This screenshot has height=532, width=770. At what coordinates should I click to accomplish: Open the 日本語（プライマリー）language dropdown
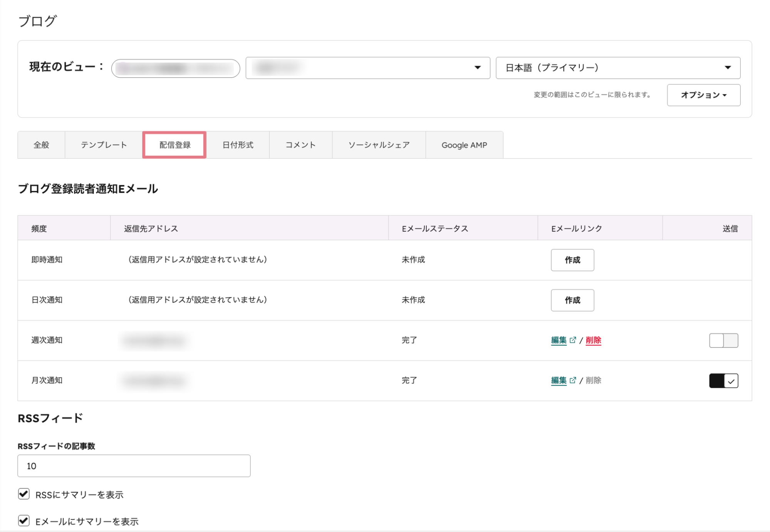point(617,68)
